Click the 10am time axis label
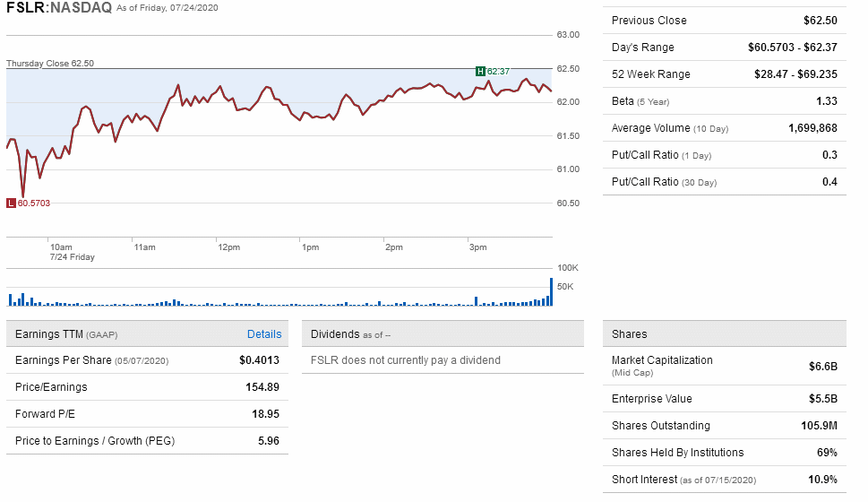The width and height of the screenshot is (868, 502). click(x=61, y=247)
